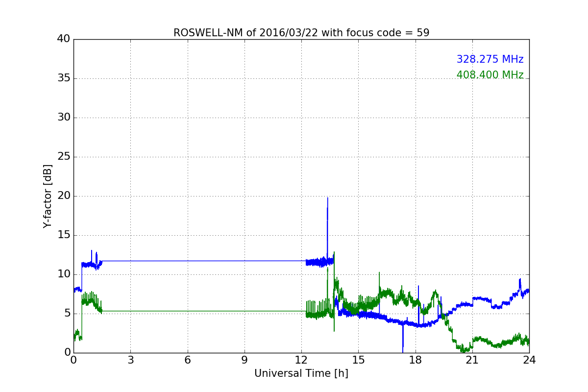The image size is (588, 392).
Task: Click the Universal Time [h] axis label
Action: (x=301, y=373)
